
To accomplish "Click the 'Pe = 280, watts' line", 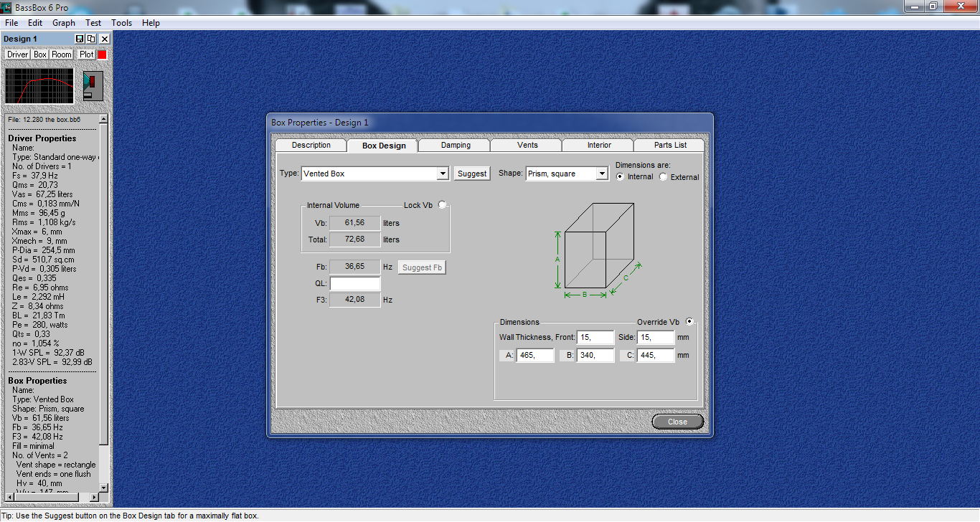I will (39, 325).
